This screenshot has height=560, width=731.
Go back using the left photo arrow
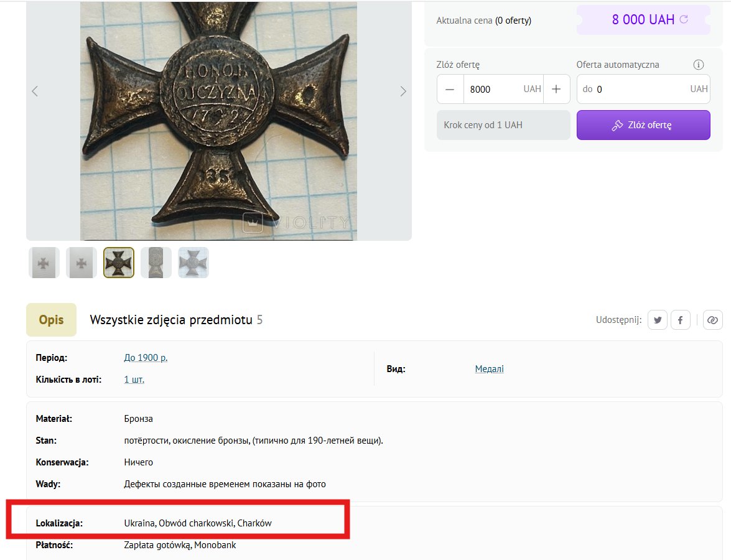point(34,91)
